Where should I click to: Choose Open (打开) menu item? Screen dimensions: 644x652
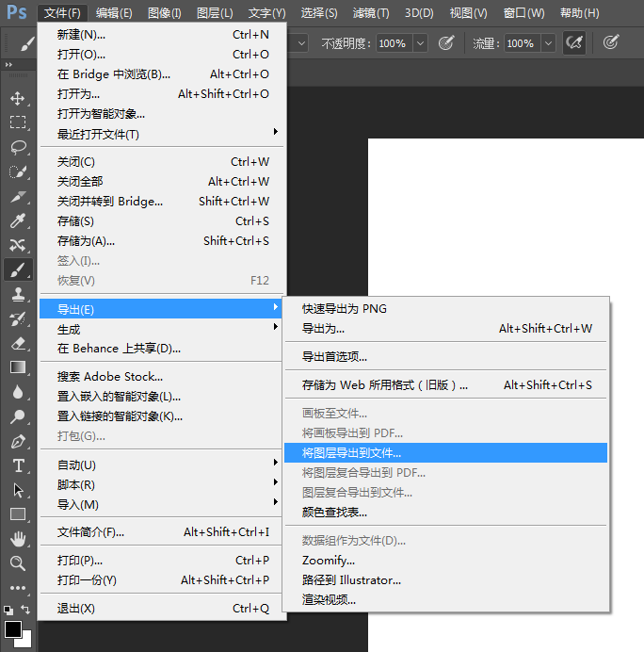[x=163, y=55]
